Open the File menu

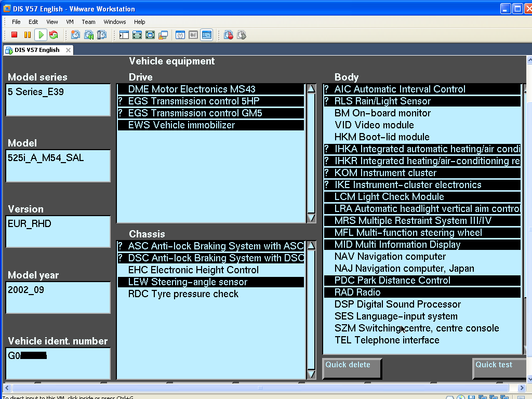[16, 22]
